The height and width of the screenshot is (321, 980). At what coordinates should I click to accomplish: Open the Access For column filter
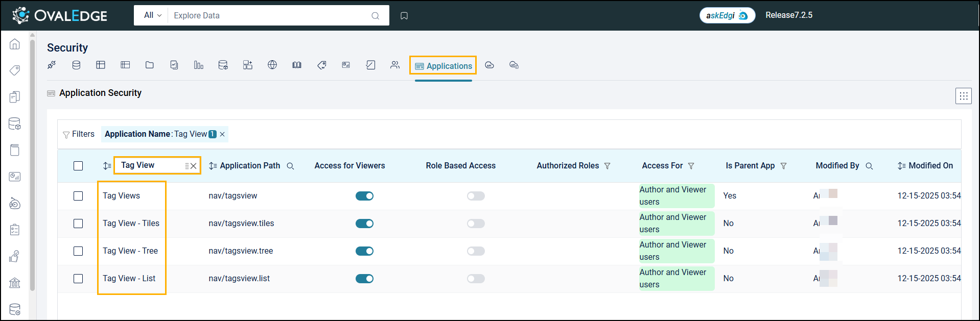[x=691, y=166]
